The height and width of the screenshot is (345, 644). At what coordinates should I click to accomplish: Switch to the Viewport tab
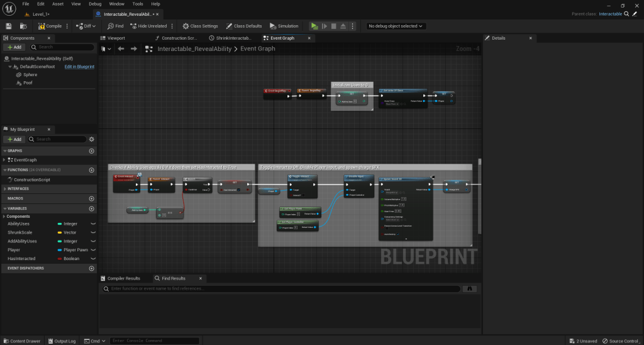pos(116,38)
